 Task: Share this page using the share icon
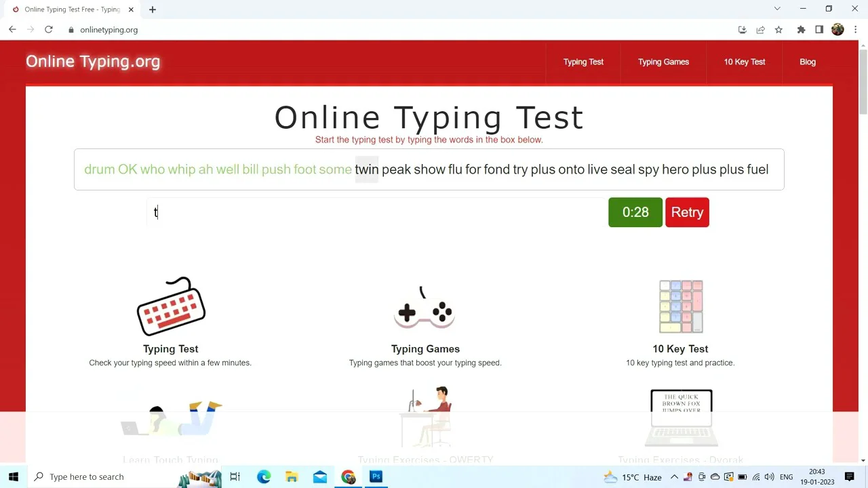pos(760,30)
